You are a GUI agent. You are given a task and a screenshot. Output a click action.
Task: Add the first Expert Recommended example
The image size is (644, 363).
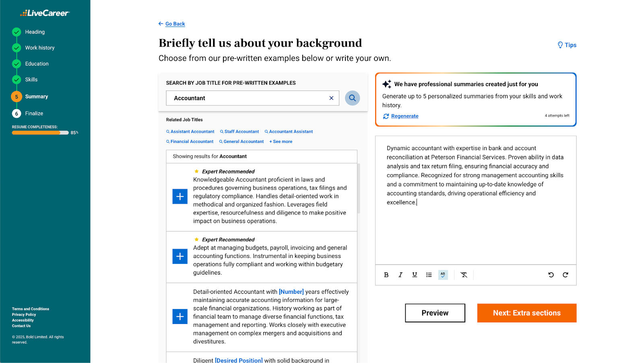click(180, 196)
